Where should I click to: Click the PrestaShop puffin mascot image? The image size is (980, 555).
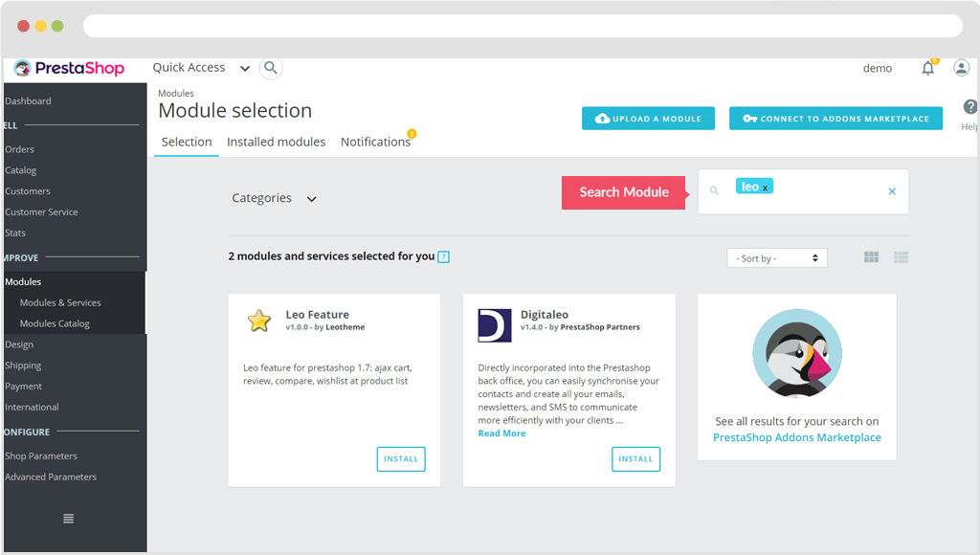797,354
